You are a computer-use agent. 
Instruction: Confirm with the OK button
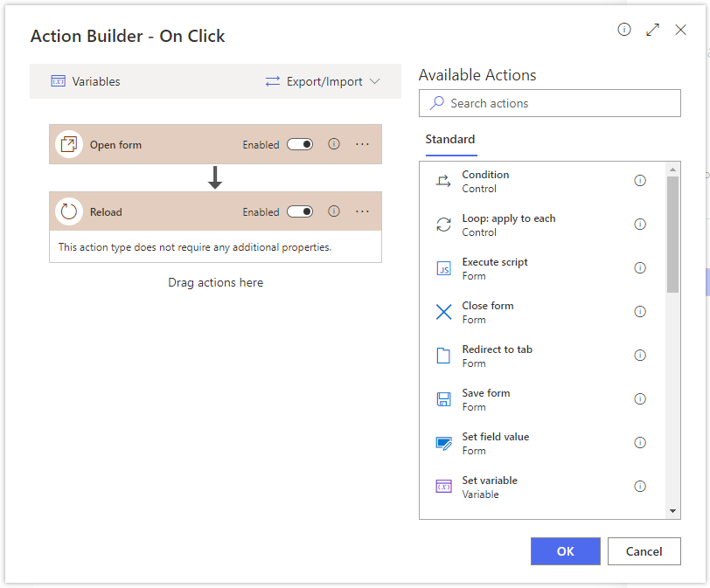coord(566,551)
